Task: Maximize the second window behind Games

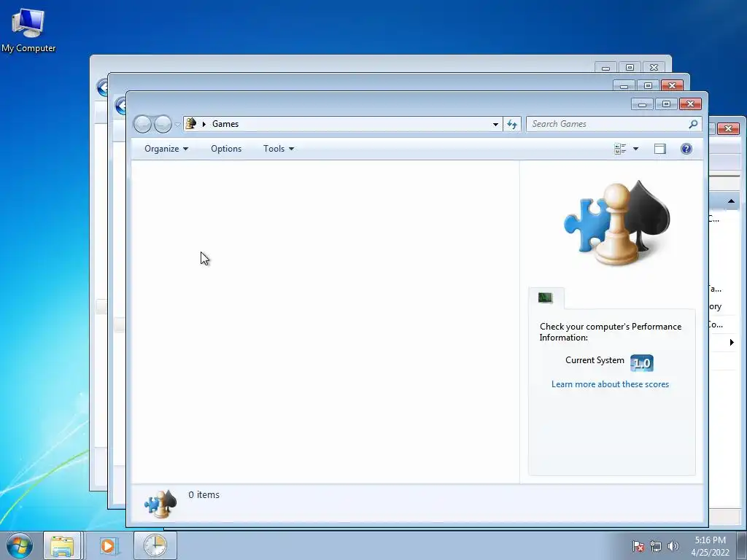Action: coord(648,86)
